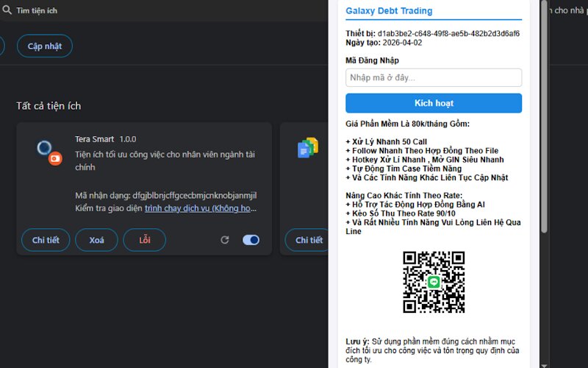Toggle off the Tera Smart extension

[251, 240]
